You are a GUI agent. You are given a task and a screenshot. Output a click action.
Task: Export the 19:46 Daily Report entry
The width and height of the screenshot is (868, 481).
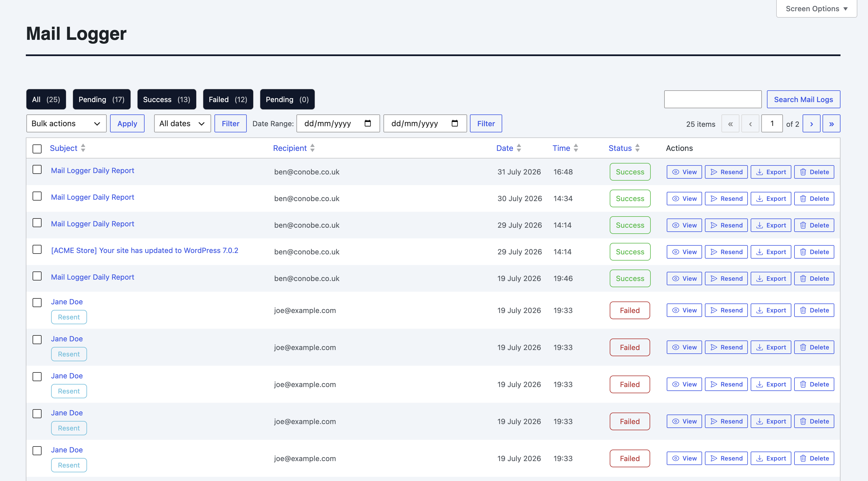(x=771, y=279)
